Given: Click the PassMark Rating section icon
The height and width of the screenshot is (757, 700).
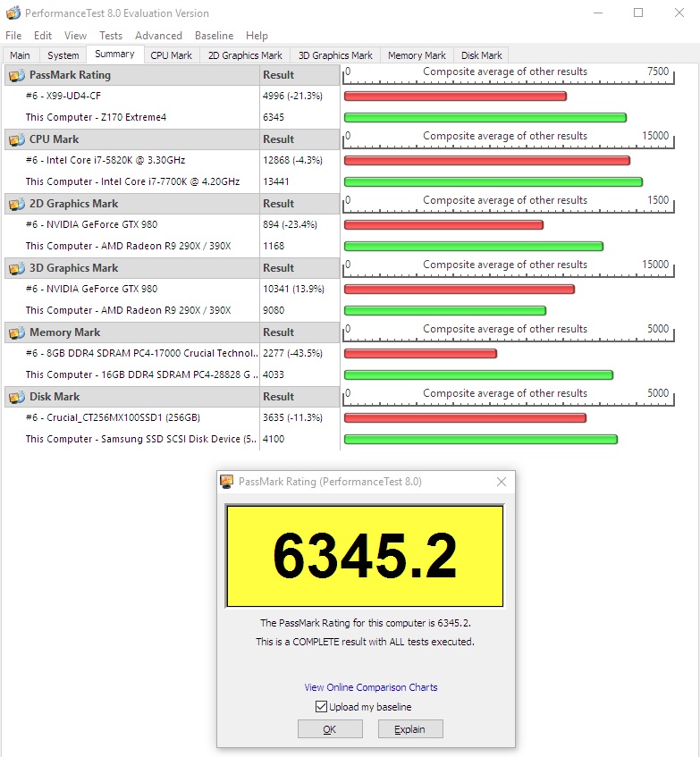Looking at the screenshot, I should (x=17, y=75).
